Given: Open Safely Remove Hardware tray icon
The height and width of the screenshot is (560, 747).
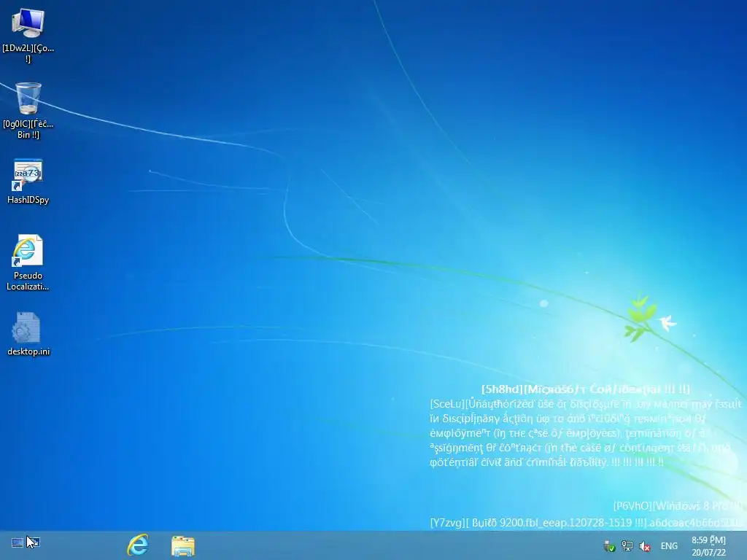Looking at the screenshot, I should [x=609, y=546].
